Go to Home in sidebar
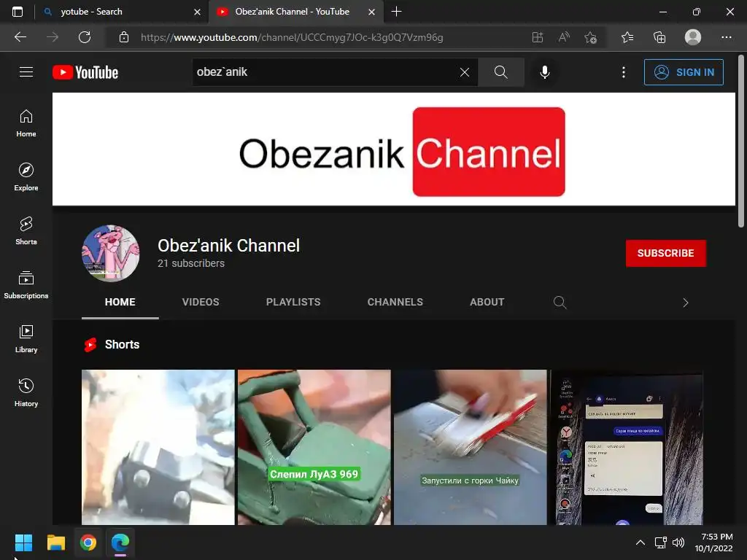The width and height of the screenshot is (747, 560). click(26, 123)
